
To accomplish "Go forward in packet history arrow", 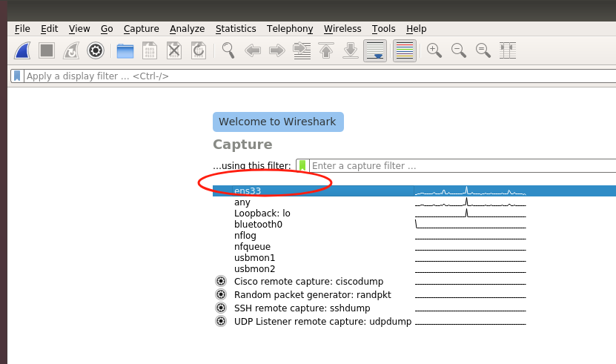I will [277, 50].
